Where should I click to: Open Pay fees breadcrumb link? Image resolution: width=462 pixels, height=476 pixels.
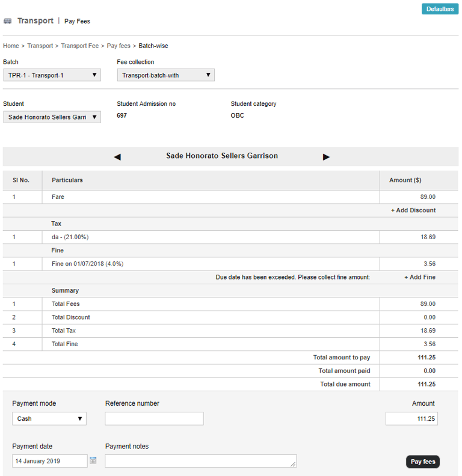pos(119,46)
